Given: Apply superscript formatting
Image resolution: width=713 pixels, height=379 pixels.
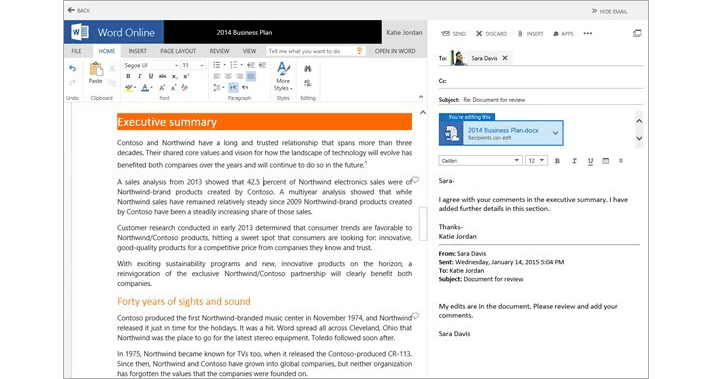Looking at the screenshot, I should pos(186,76).
